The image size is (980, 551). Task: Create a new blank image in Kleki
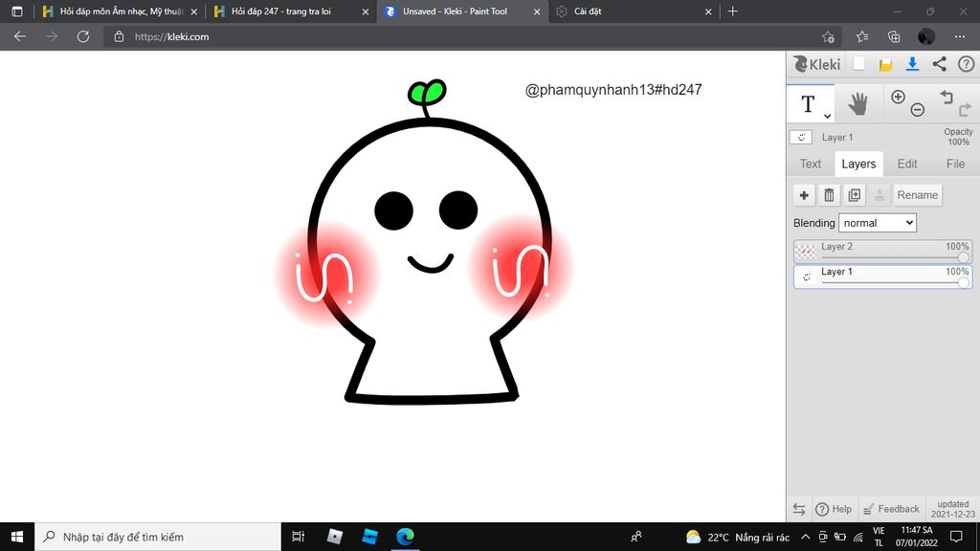pos(858,64)
